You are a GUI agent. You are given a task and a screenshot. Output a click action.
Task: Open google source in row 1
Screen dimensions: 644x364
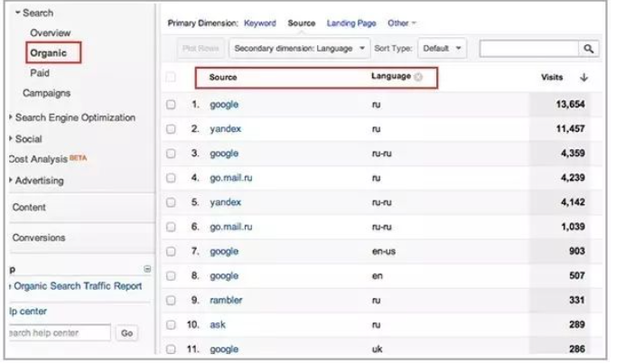[224, 105]
